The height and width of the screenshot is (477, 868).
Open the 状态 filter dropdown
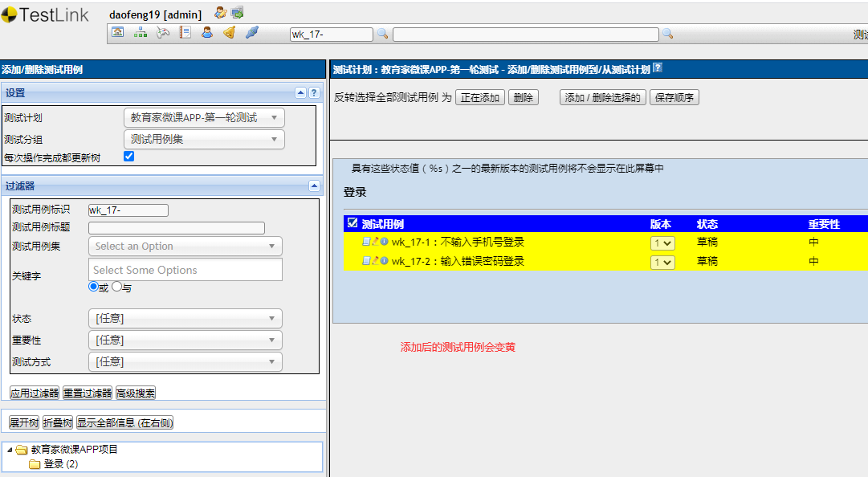[x=185, y=318]
